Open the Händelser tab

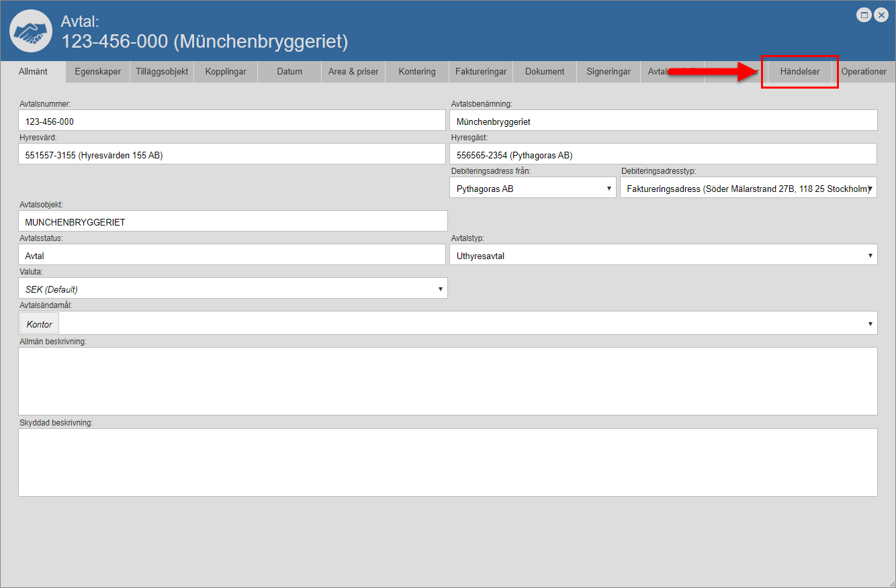(799, 72)
